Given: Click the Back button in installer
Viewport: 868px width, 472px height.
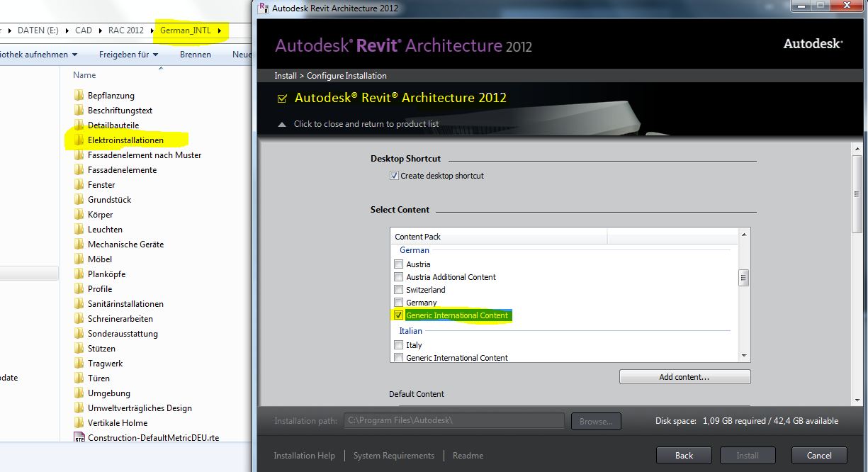Looking at the screenshot, I should 684,456.
